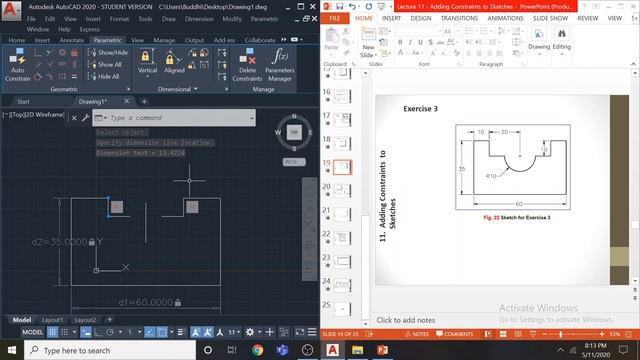Apply the Coincident geometric constraint
Screen dimensions: 640x360
click(38, 53)
